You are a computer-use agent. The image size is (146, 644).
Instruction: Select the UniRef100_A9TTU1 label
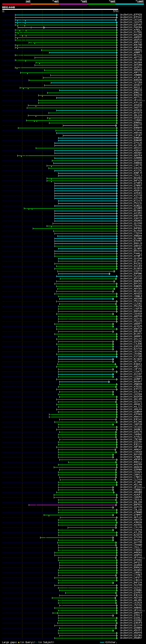131,98
